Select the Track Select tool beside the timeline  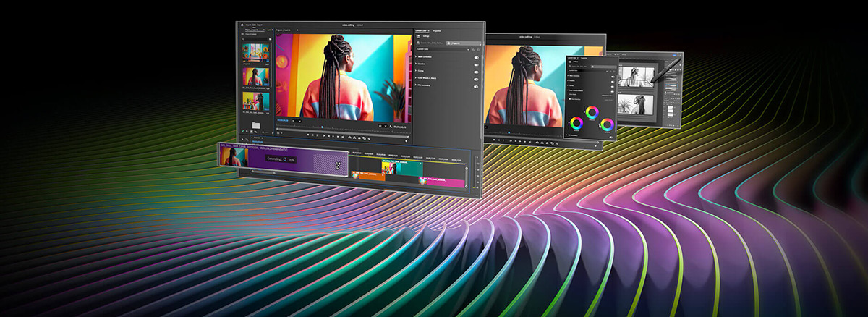(x=246, y=139)
